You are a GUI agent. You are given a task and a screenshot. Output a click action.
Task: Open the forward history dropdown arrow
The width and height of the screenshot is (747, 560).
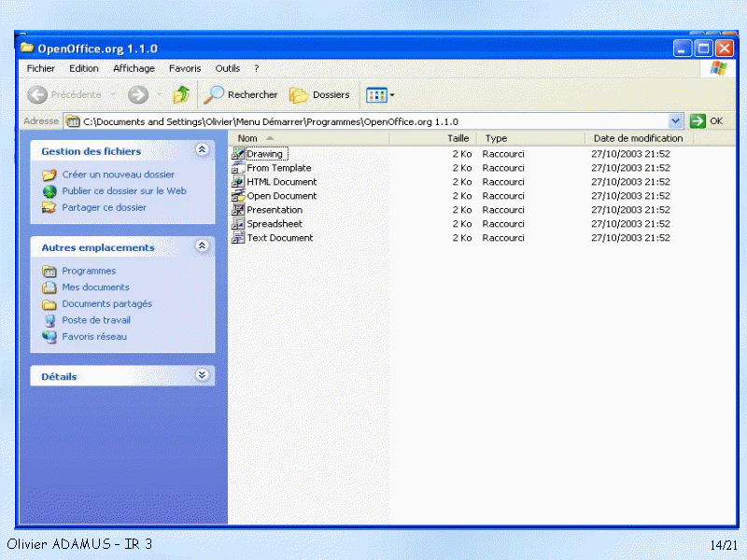tap(160, 95)
